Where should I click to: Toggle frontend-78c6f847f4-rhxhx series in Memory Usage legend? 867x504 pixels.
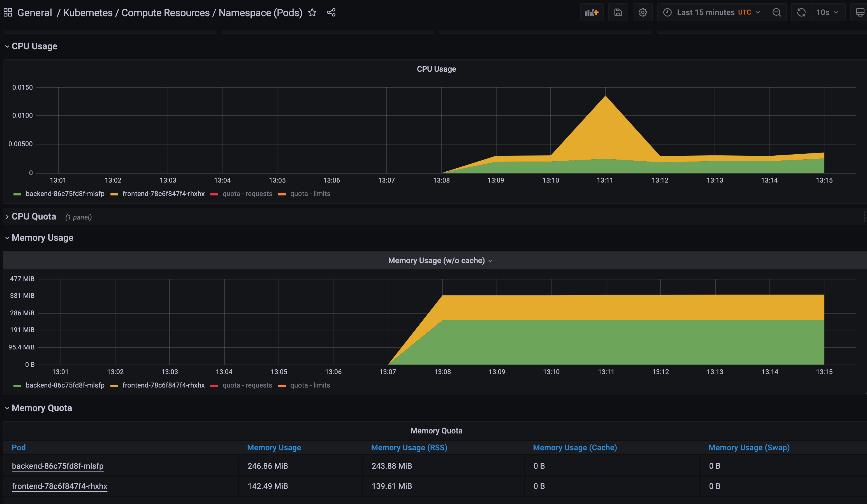coord(164,385)
